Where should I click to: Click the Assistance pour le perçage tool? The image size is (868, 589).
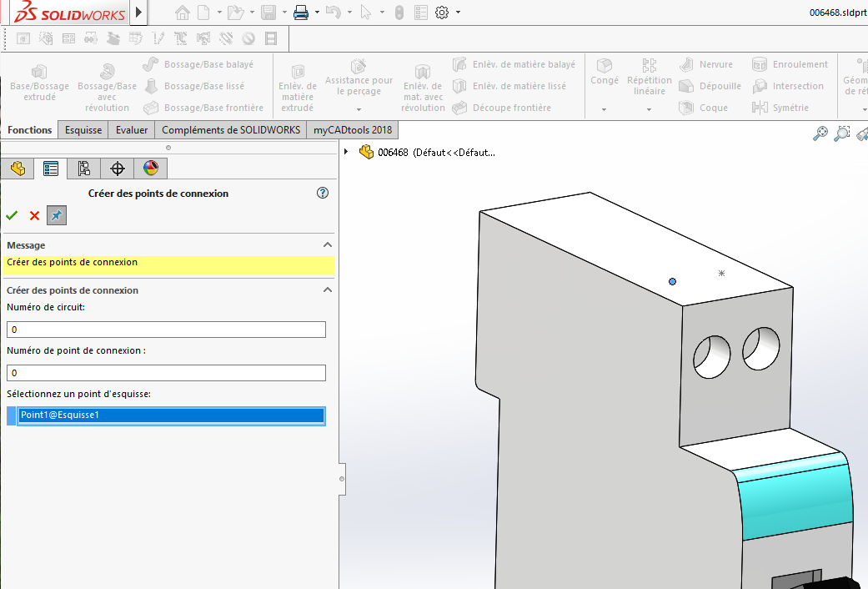pos(359,78)
